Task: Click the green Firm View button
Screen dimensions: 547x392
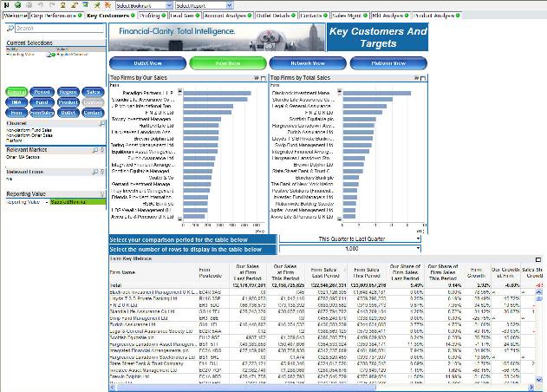Action: click(x=228, y=63)
